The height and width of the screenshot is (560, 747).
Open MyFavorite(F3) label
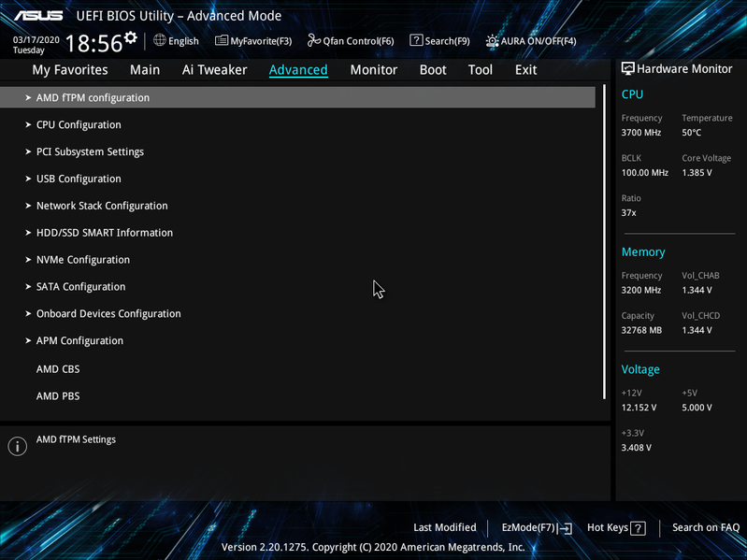(x=261, y=41)
